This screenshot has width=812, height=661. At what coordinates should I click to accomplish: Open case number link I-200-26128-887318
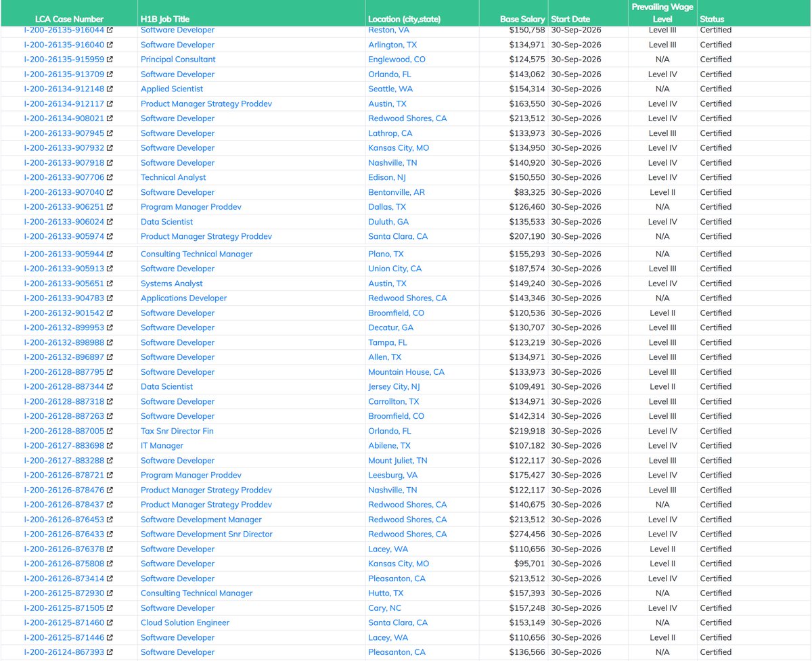64,402
